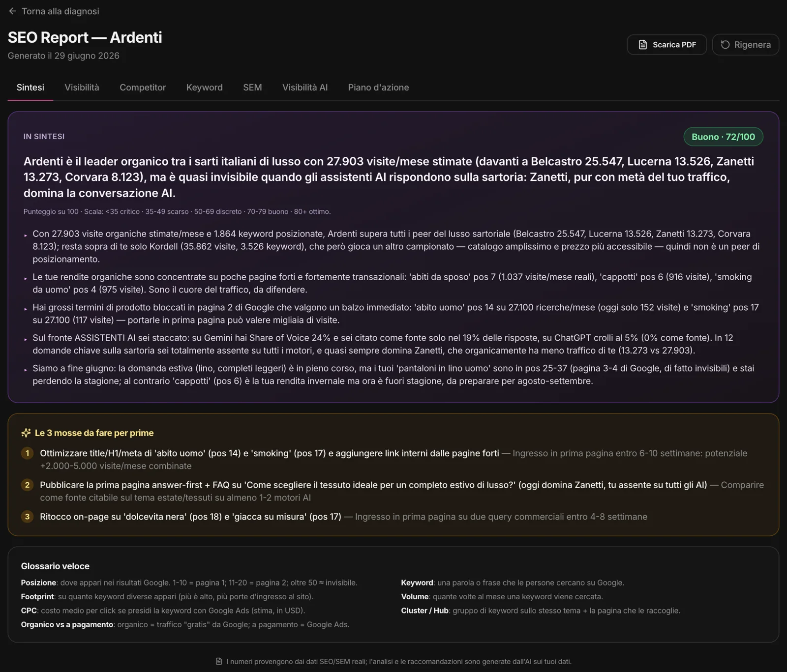Screen dimensions: 787x672
Task: Click the Volume glossary term
Action: (x=415, y=597)
